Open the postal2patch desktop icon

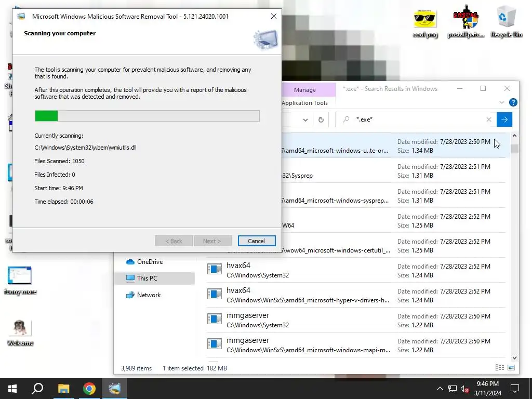(466, 22)
